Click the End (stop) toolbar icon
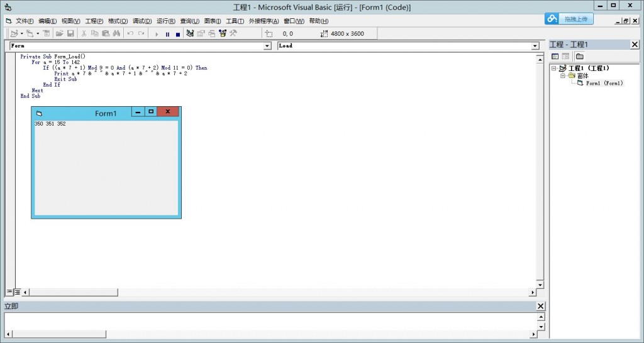644x343 pixels. (177, 34)
